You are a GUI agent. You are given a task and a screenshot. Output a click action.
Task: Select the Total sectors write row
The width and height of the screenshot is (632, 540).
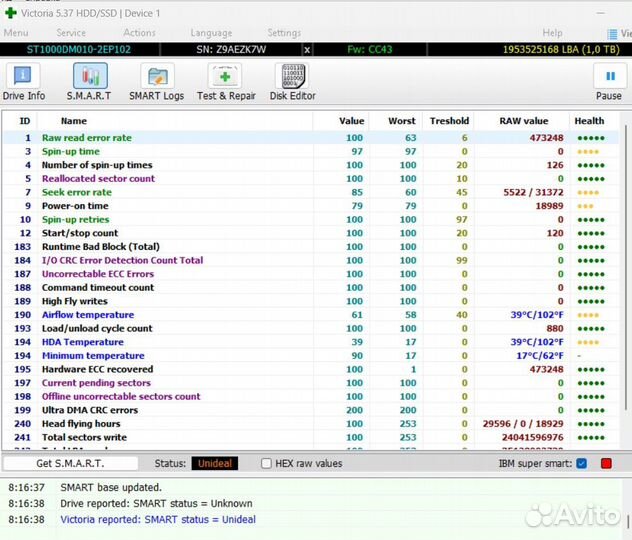[x=310, y=438]
